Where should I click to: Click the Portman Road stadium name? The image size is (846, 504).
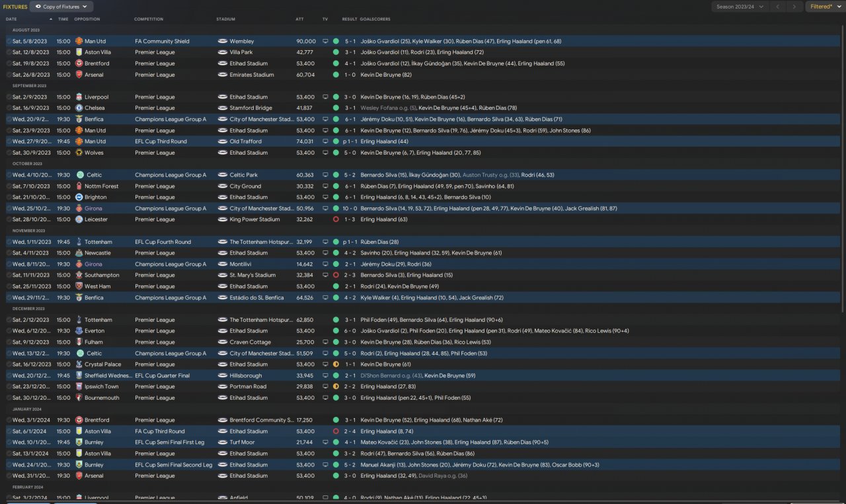[x=248, y=386]
